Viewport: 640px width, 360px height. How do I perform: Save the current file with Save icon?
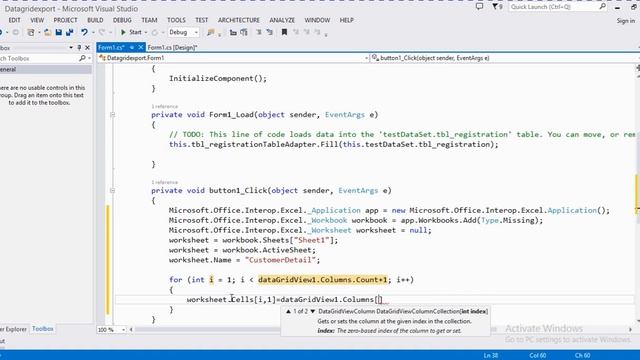pos(58,32)
